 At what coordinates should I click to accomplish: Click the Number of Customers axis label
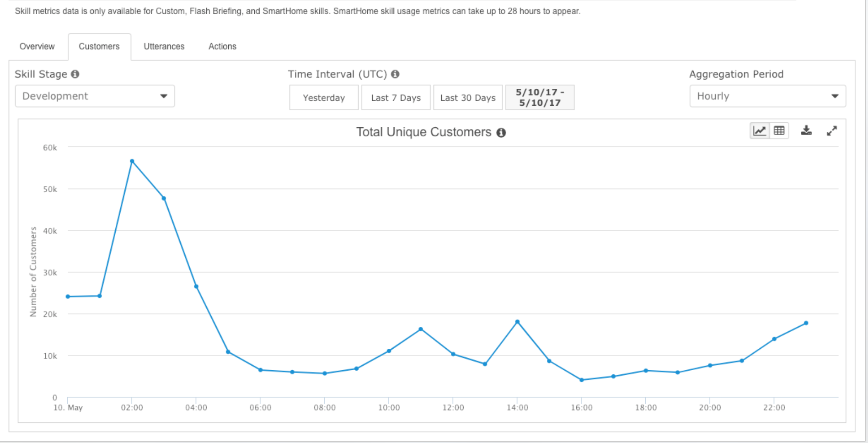[x=33, y=272]
